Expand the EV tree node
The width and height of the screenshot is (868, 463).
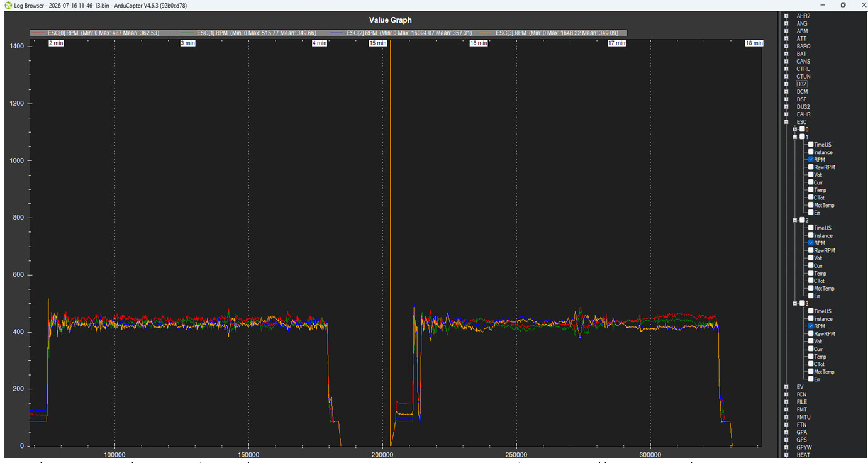pyautogui.click(x=786, y=387)
